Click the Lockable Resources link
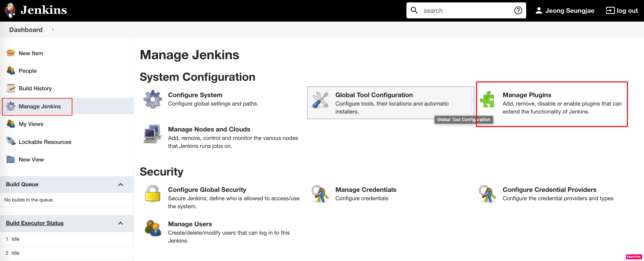The image size is (644, 261). pos(45,141)
